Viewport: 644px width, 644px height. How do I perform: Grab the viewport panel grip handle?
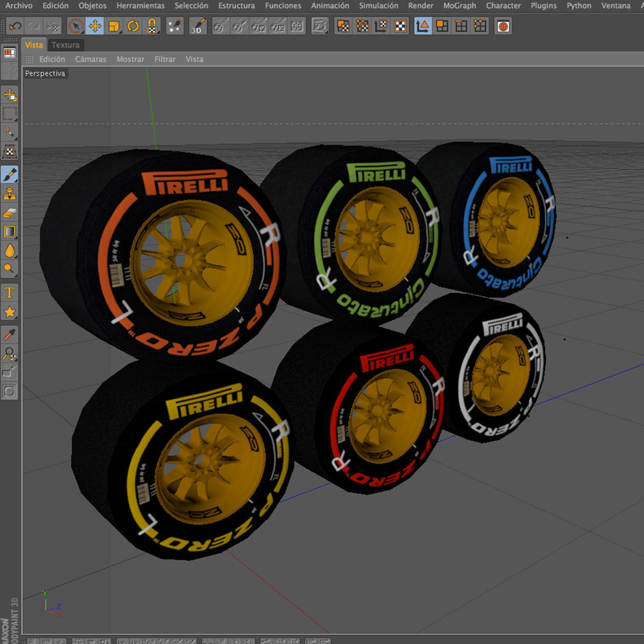29,59
